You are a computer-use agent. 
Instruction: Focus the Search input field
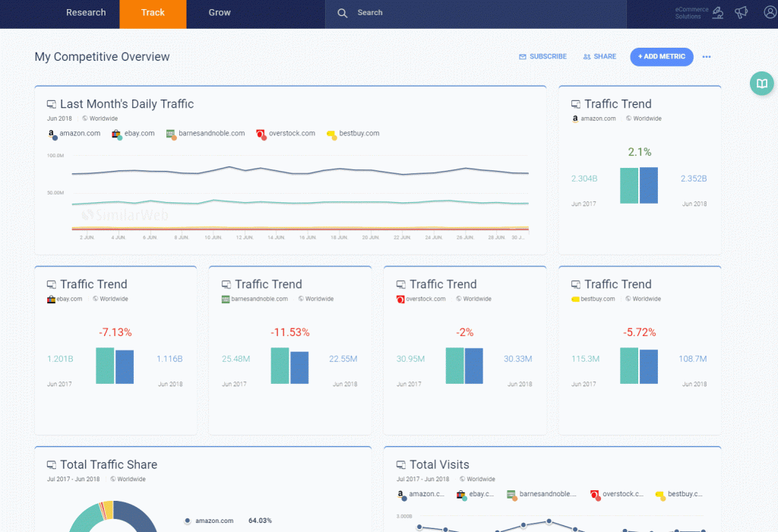(476, 13)
